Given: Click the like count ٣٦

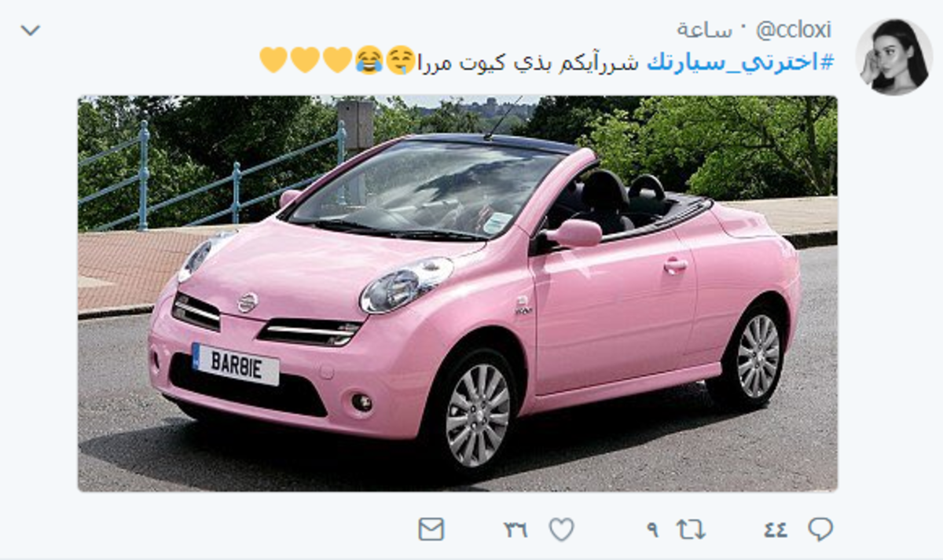Looking at the screenshot, I should [516, 530].
